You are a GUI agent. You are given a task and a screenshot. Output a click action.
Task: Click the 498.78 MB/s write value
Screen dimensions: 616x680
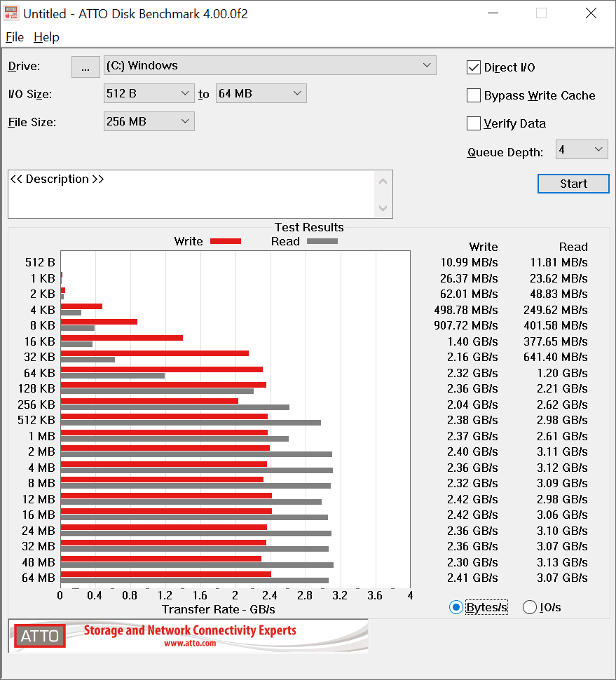(466, 310)
